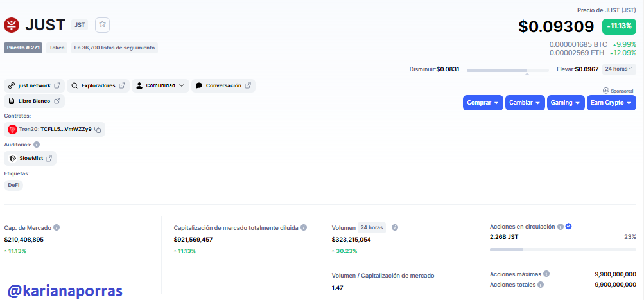The height and width of the screenshot is (300, 644).
Task: Click the volume to market cap ratio 1.47
Action: (337, 288)
